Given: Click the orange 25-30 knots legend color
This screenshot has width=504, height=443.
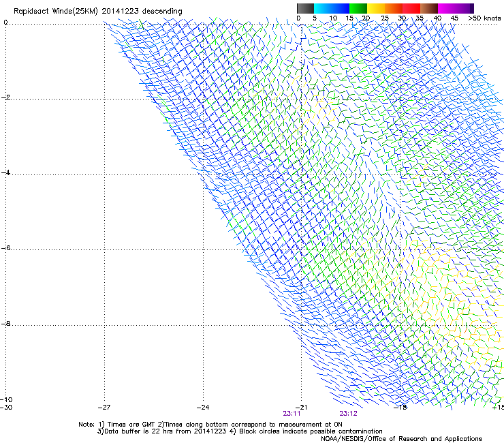Looking at the screenshot, I should (x=394, y=8).
